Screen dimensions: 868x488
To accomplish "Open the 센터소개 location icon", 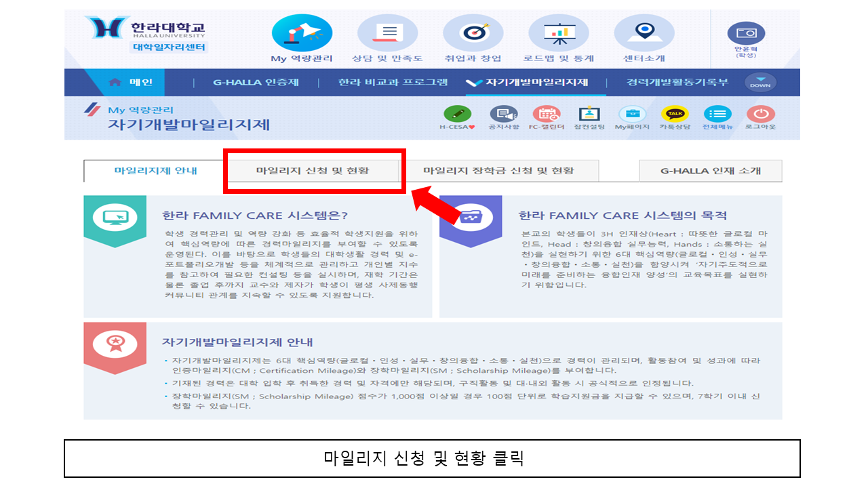I will point(644,34).
